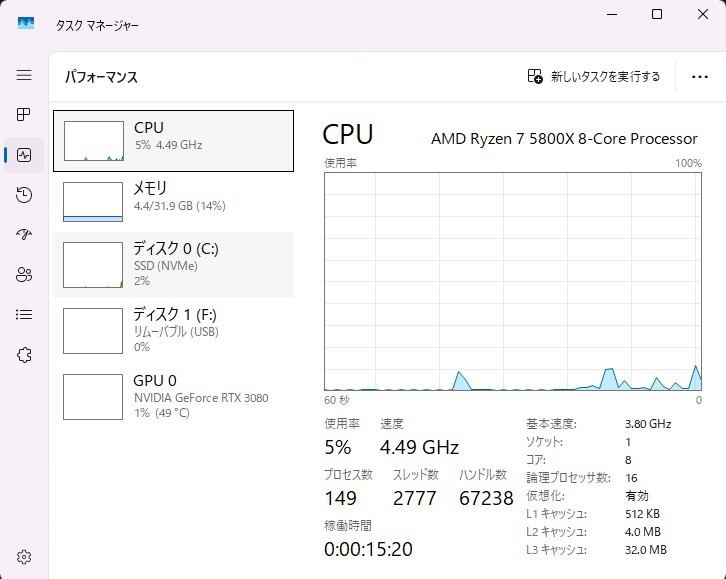Open the App history page

[x=24, y=195]
